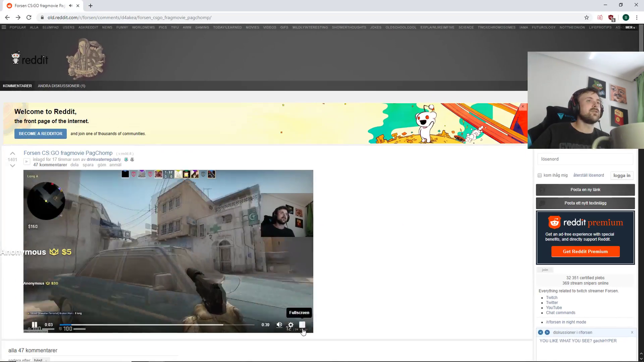Open a new browser tab
The width and height of the screenshot is (644, 362).
(91, 6)
